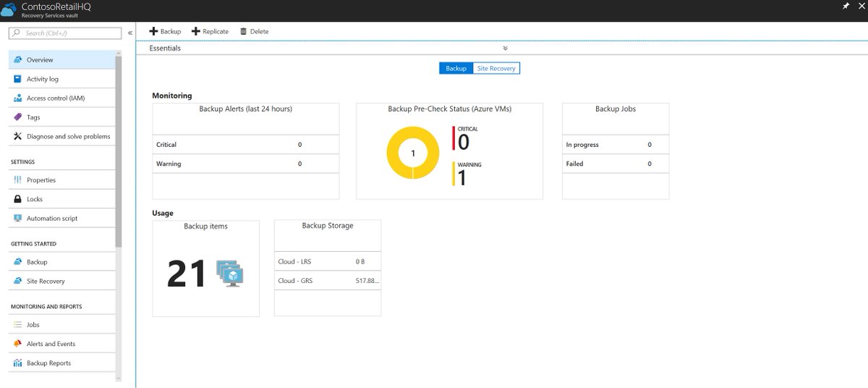This screenshot has width=868, height=388.
Task: Focus the Search (Ctrl+/) input field
Action: pyautogui.click(x=66, y=33)
